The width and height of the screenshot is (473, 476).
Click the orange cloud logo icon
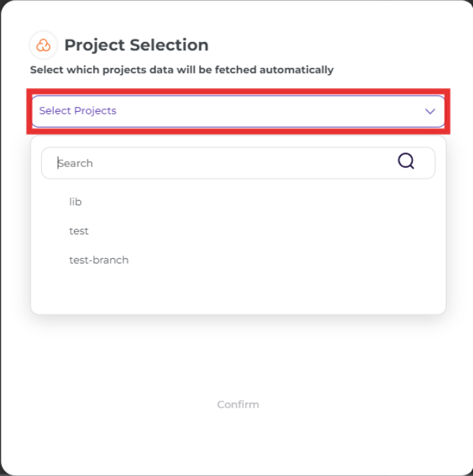[43, 45]
